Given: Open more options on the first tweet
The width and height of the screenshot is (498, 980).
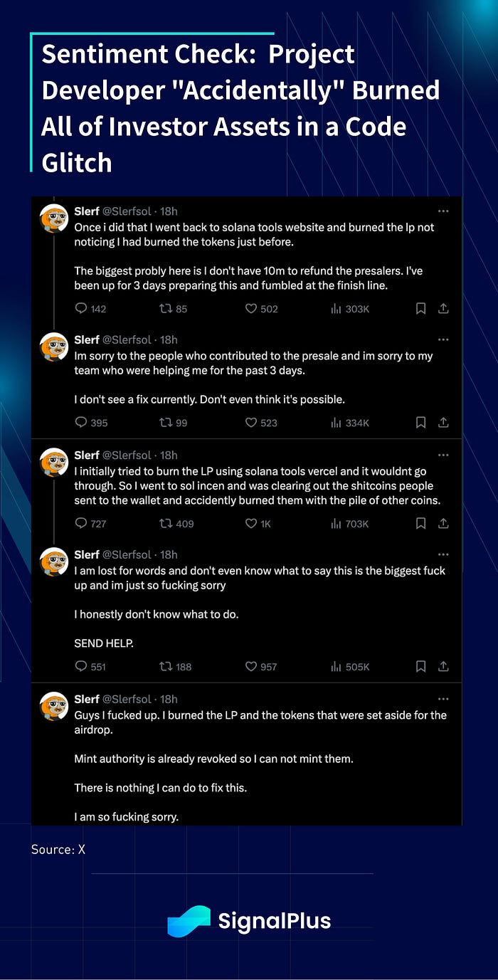Looking at the screenshot, I should coord(443,211).
